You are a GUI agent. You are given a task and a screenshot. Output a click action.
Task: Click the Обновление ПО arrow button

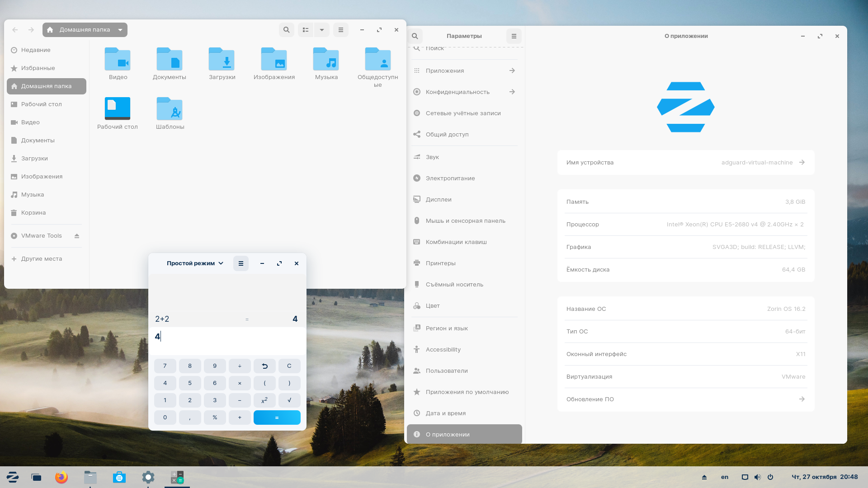coord(802,399)
